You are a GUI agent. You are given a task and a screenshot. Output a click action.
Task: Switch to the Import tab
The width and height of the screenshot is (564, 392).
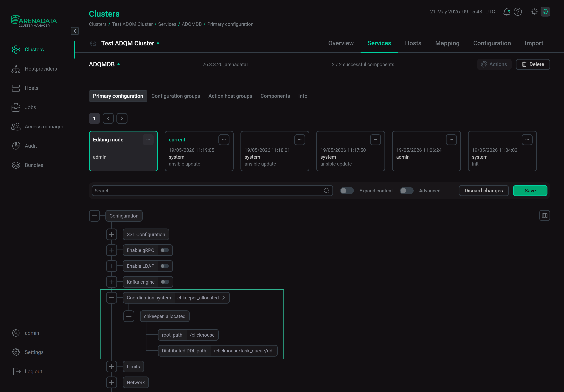pos(534,43)
